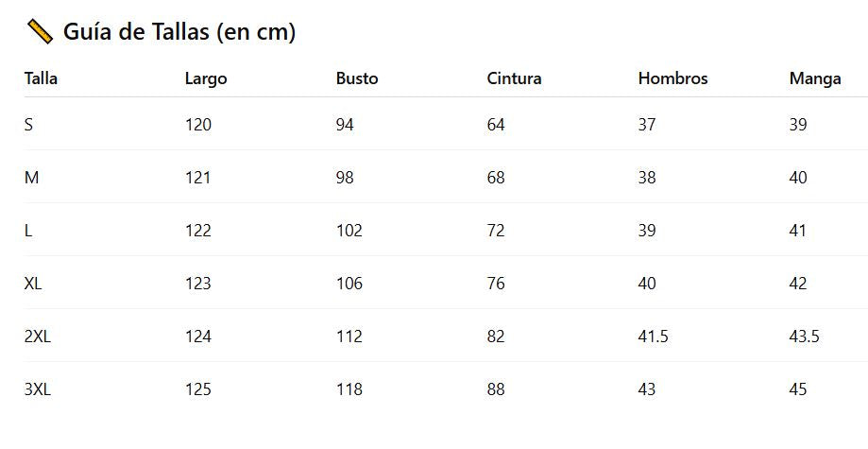Click the Manga column header
Image resolution: width=868 pixels, height=449 pixels.
tap(814, 78)
